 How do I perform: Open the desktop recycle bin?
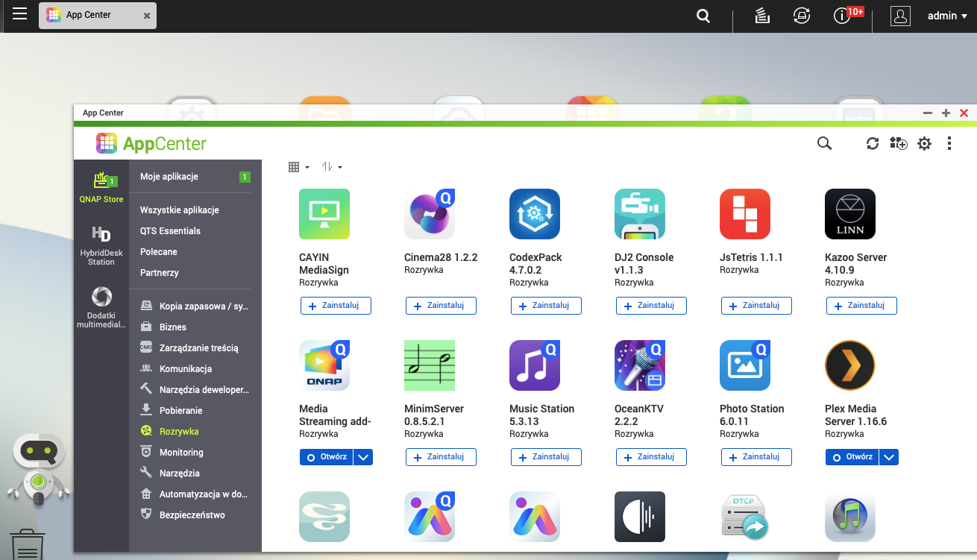(28, 543)
